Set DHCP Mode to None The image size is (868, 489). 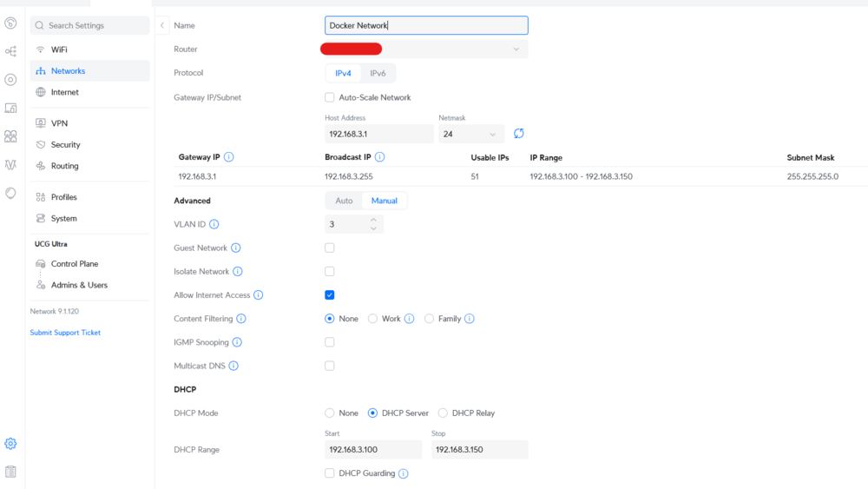coord(329,413)
